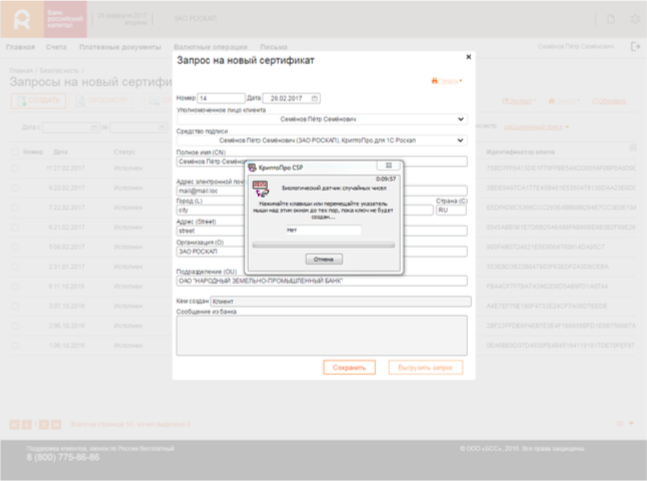647x481 pixels.
Task: Click the biological random sensor icon
Action: [x=261, y=189]
